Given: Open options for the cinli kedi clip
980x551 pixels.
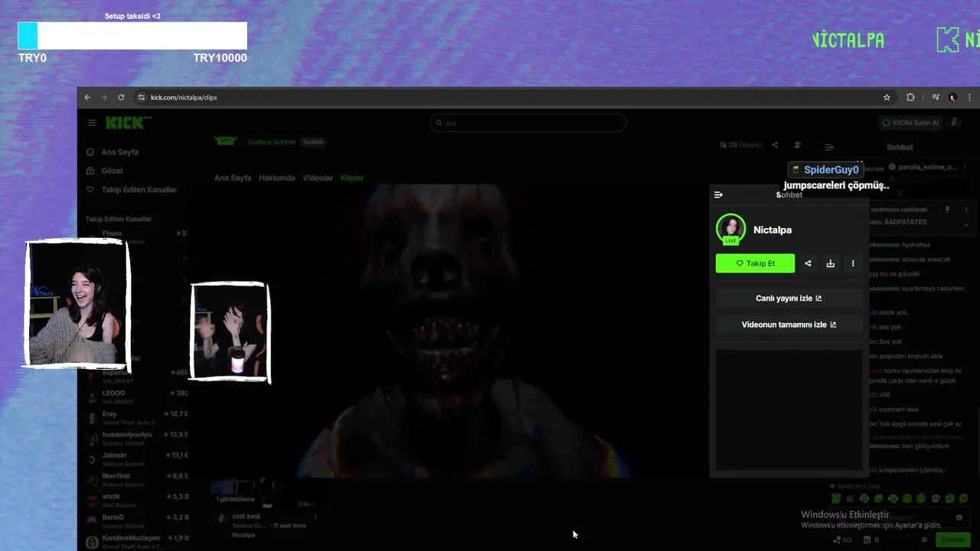Looking at the screenshot, I should pyautogui.click(x=315, y=517).
